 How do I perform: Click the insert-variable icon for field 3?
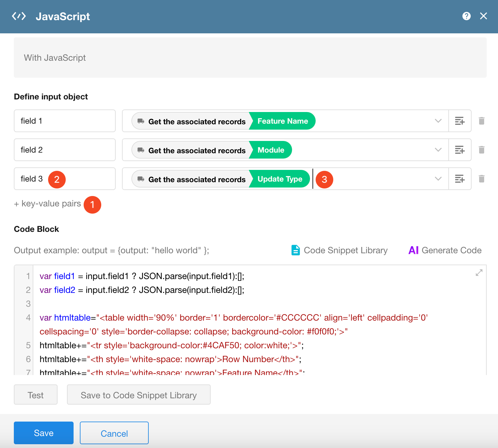(x=460, y=179)
